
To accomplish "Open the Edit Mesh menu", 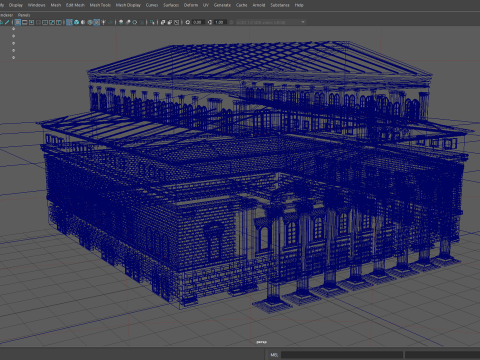I will pos(75,5).
